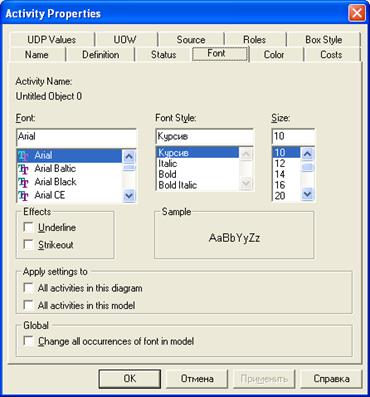The image size is (370, 397).
Task: Toggle the Strikeout checkbox
Action: (29, 245)
